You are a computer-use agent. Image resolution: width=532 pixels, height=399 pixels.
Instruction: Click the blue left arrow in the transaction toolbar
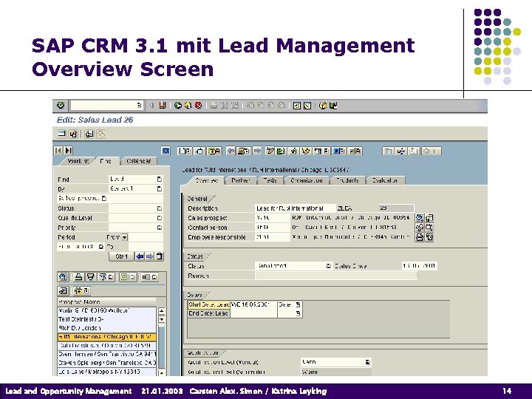tap(231, 151)
